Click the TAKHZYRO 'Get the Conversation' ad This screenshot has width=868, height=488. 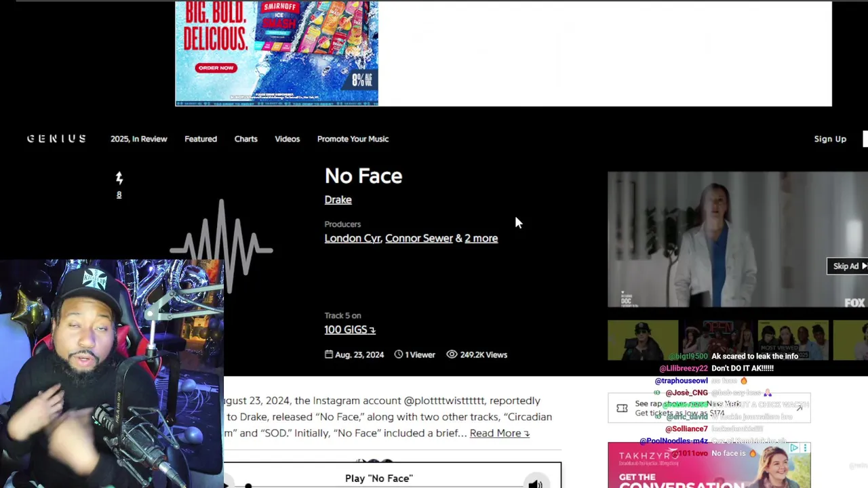click(x=709, y=466)
